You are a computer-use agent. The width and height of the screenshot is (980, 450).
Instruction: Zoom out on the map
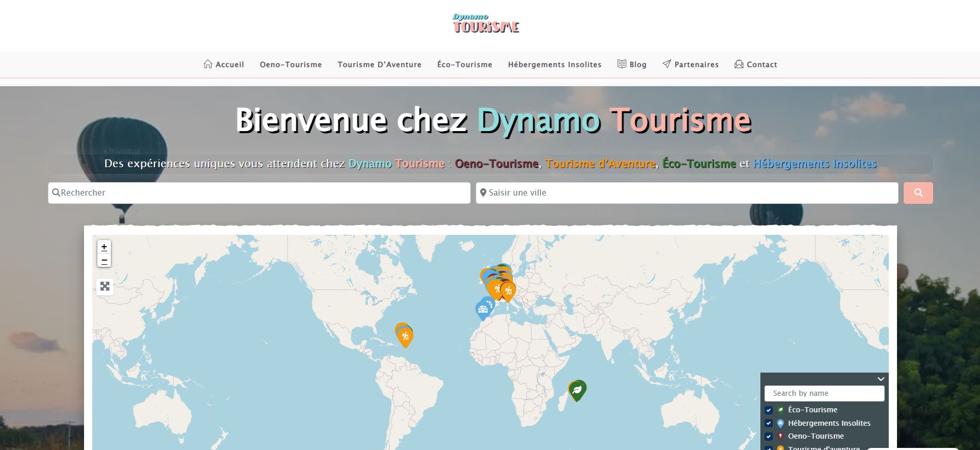[x=104, y=261]
